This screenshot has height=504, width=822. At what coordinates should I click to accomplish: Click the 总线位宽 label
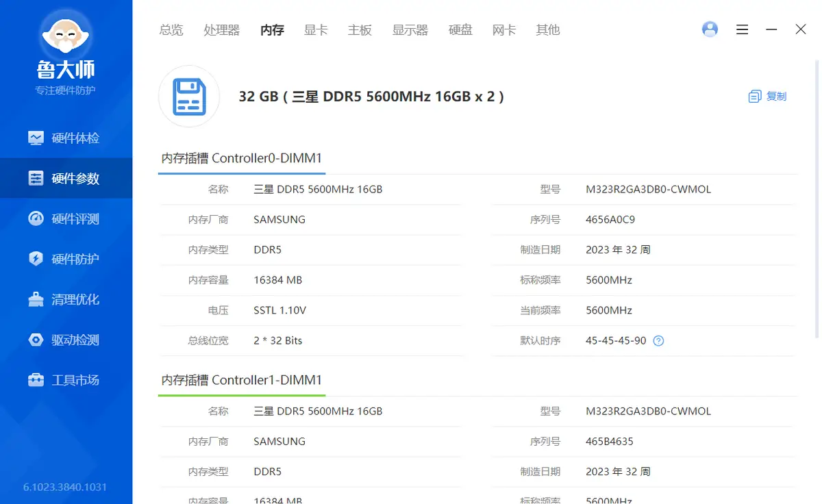[208, 340]
